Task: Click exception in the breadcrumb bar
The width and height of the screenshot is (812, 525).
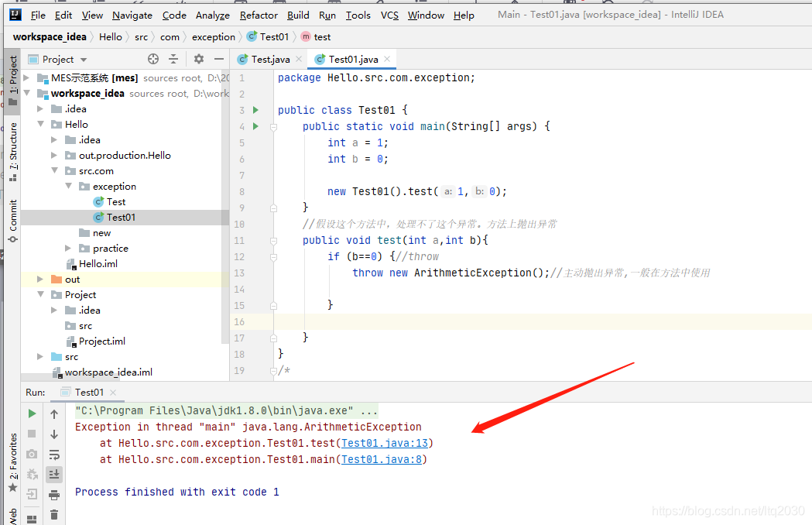Action: 214,37
